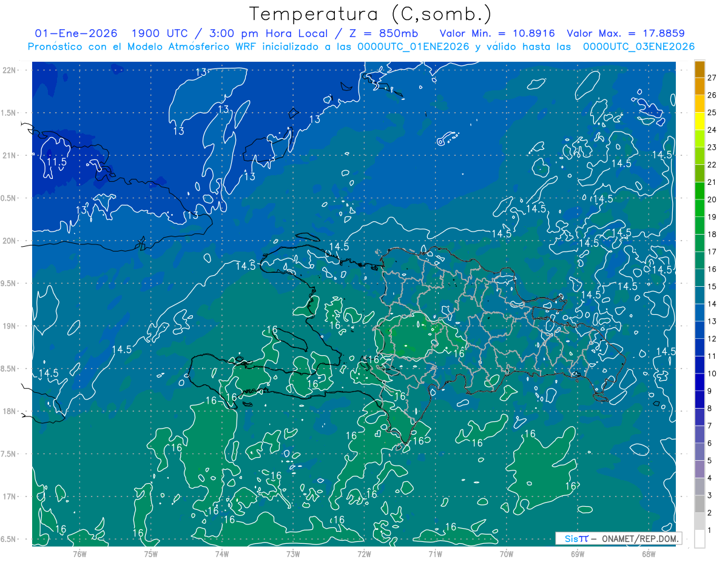The image size is (728, 562).
Task: Click the colorbar label "1"
Action: 710,530
